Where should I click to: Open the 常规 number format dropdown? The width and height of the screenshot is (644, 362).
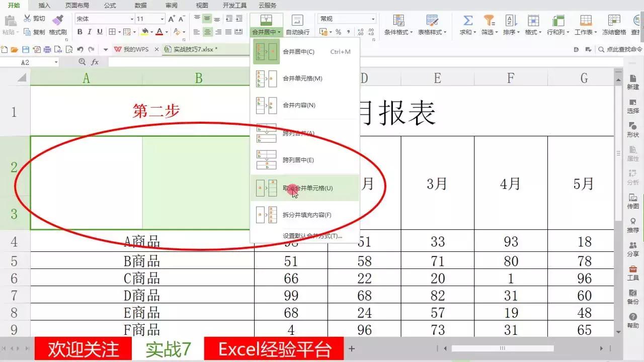point(372,19)
